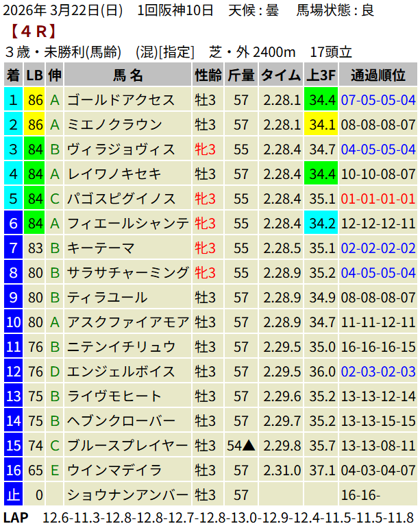This screenshot has height=526, width=420.
Task: Select the 上3F column header
Action: pos(321,75)
